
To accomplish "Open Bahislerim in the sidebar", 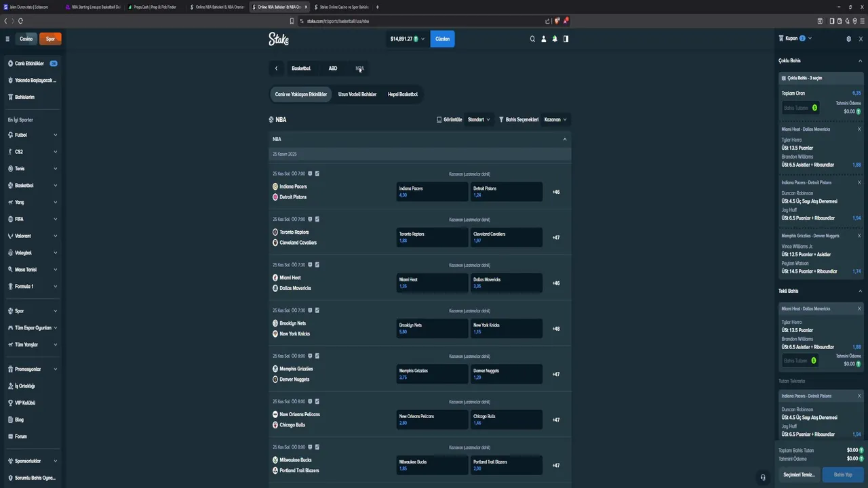I will point(33,97).
